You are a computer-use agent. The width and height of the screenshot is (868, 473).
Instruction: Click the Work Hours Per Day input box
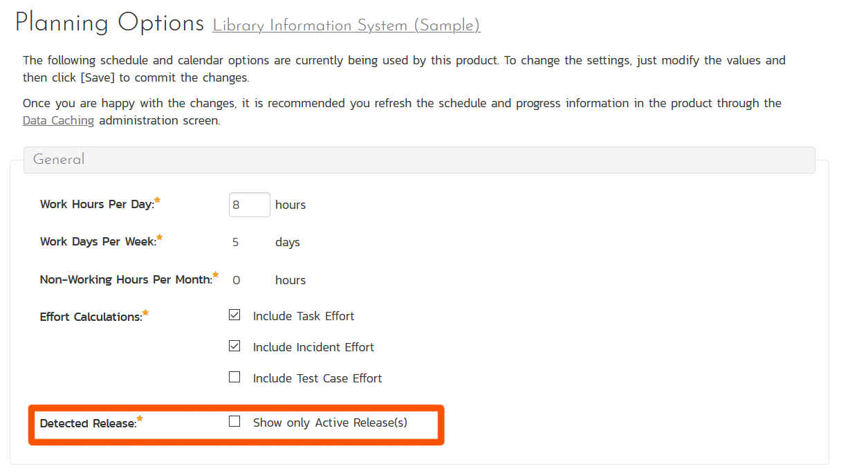coord(249,205)
